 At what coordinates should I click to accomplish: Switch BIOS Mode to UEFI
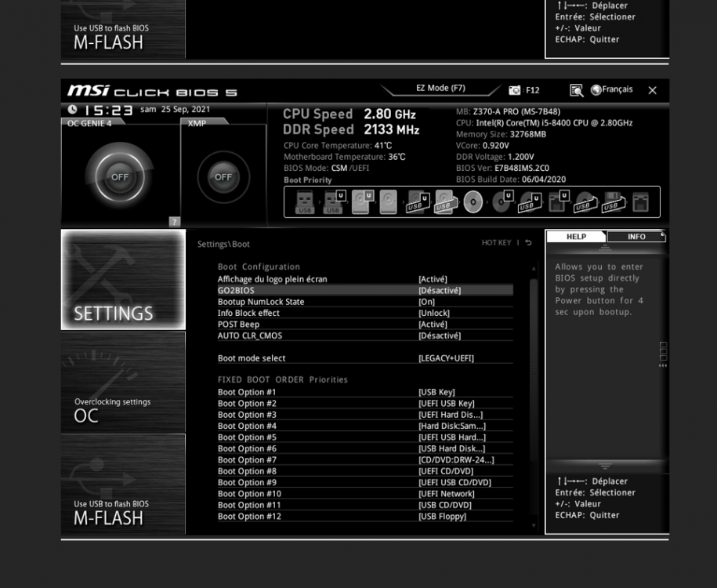click(360, 168)
